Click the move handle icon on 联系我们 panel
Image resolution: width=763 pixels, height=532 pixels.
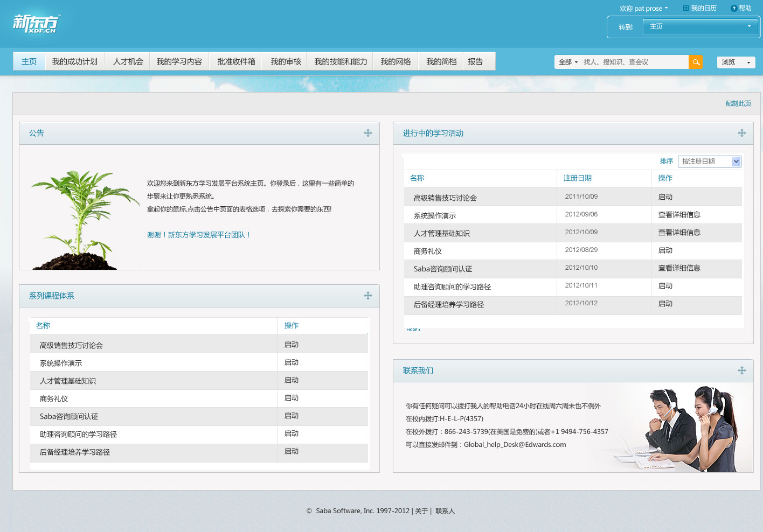[742, 370]
